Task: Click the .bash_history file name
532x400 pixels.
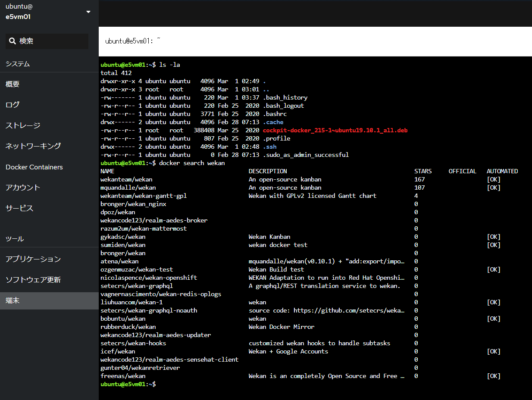Action: point(285,97)
